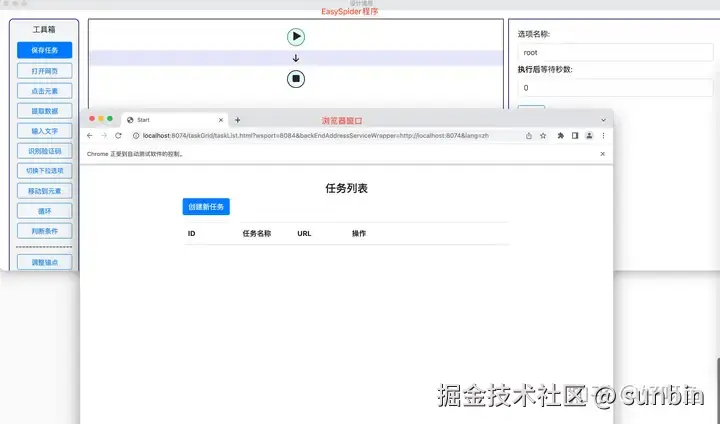Click the 操作 column header
Image resolution: width=720 pixels, height=424 pixels.
coord(359,233)
